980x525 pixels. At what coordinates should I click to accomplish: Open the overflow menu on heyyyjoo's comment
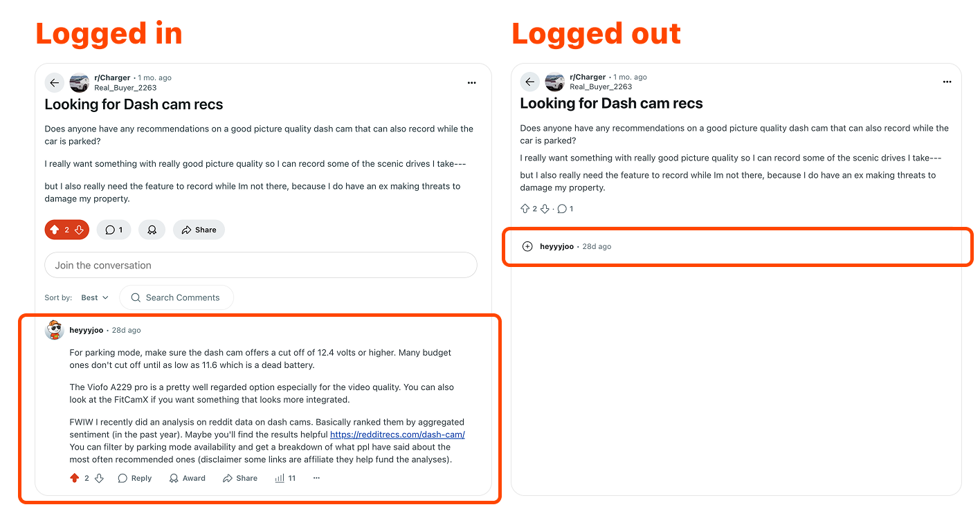click(316, 477)
